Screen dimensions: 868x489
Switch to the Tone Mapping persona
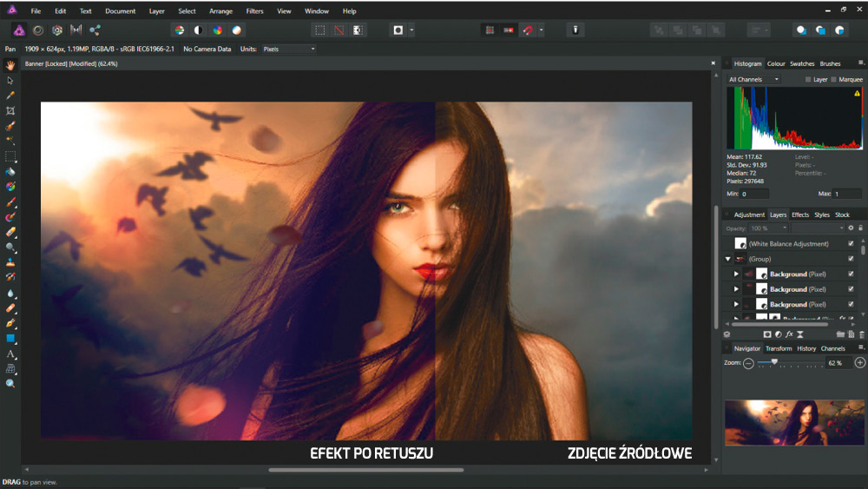(x=76, y=30)
